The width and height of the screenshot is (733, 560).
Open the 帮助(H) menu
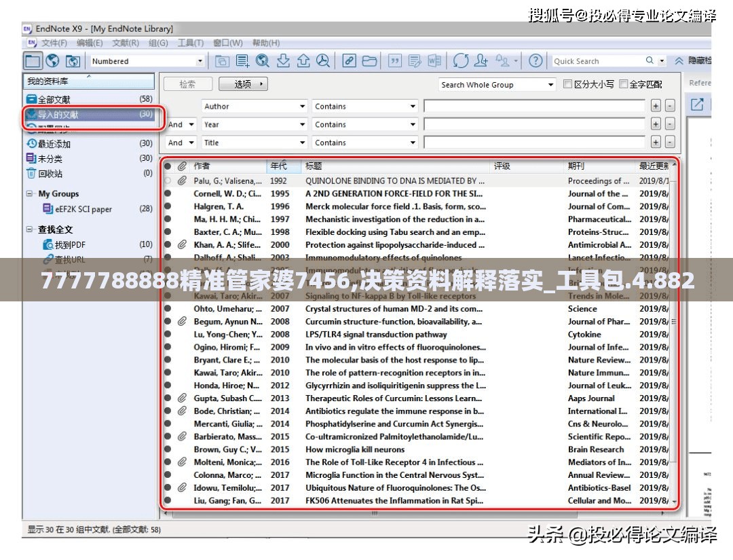click(266, 43)
